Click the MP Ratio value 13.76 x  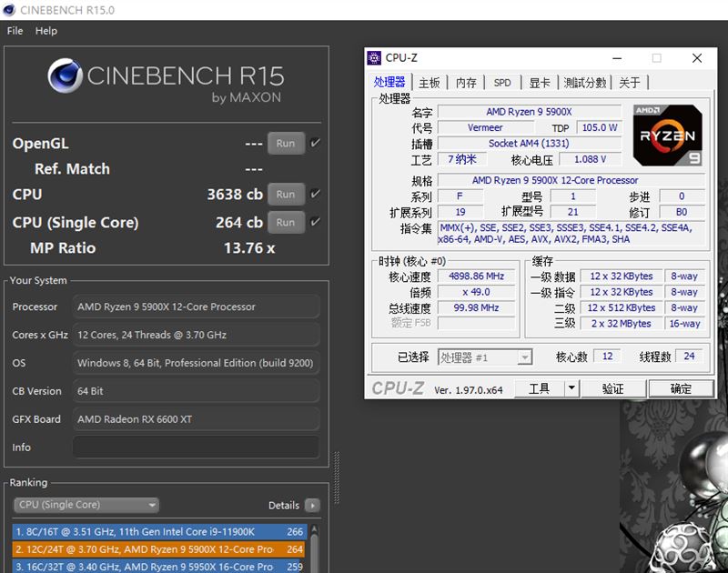point(249,248)
